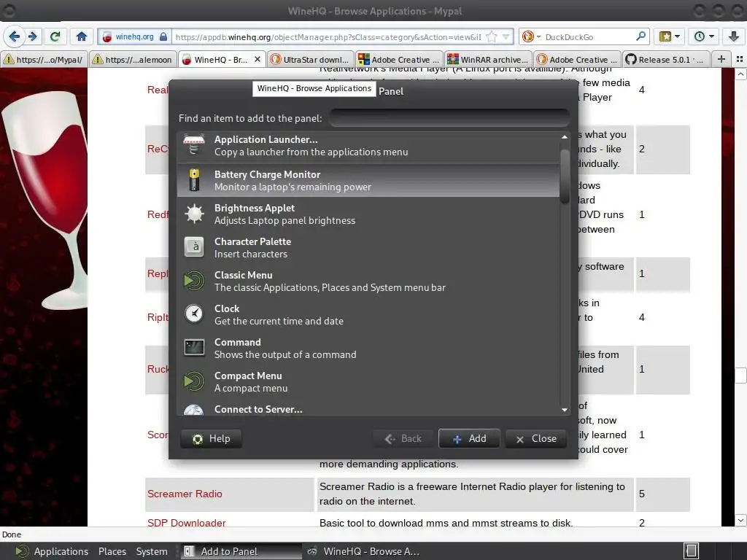Viewport: 747px width, 560px height.
Task: Bookmark this page with the star icon
Action: (492, 36)
